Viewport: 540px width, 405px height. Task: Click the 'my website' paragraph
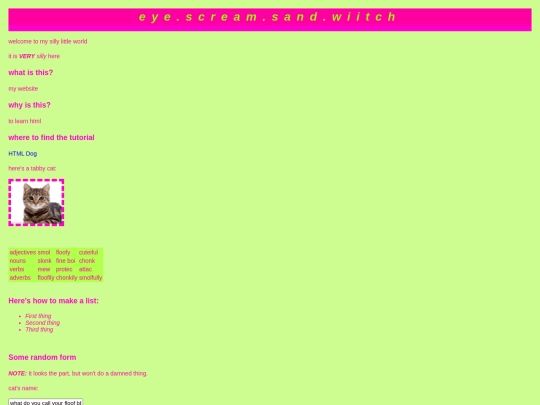(x=23, y=89)
